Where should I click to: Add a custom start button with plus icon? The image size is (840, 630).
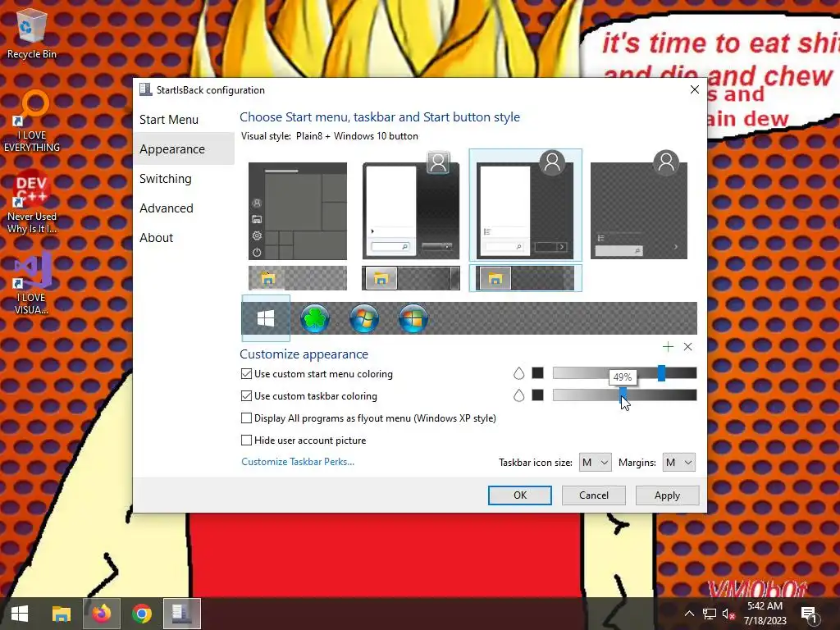[x=668, y=347]
